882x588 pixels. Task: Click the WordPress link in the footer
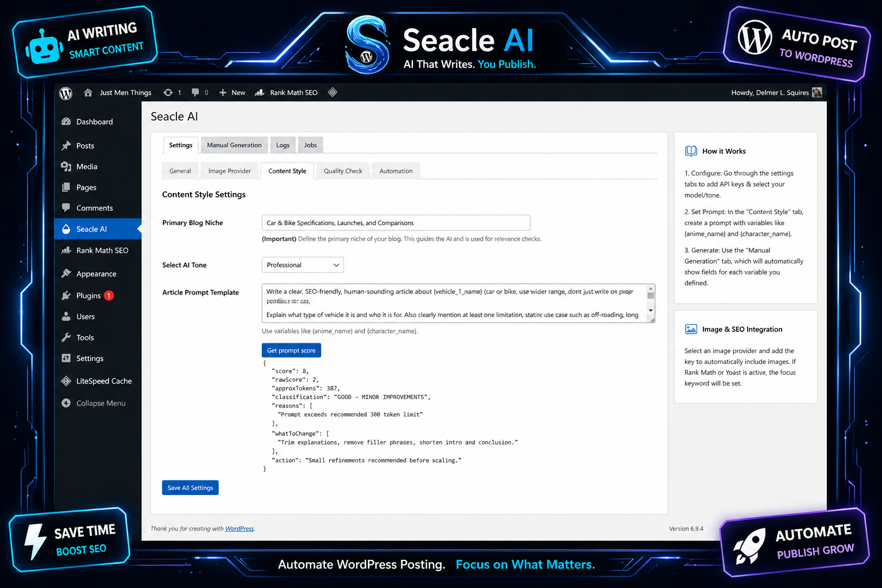coord(239,528)
